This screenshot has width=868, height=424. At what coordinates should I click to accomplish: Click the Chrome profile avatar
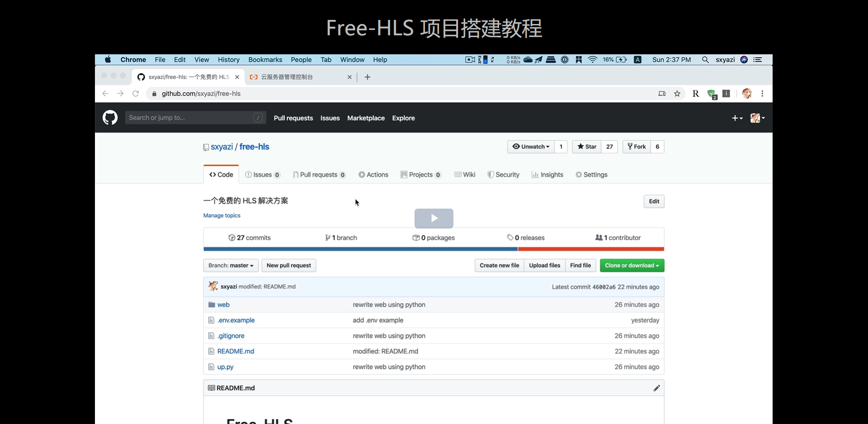(747, 94)
